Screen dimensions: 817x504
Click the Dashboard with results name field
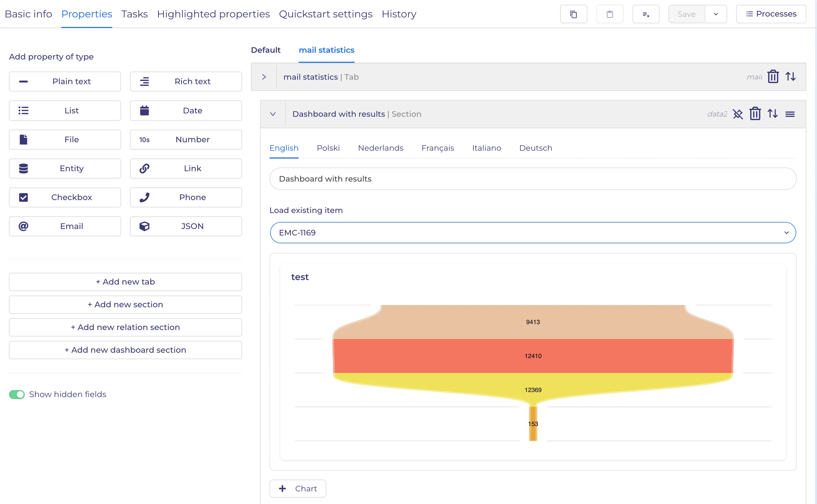(533, 179)
